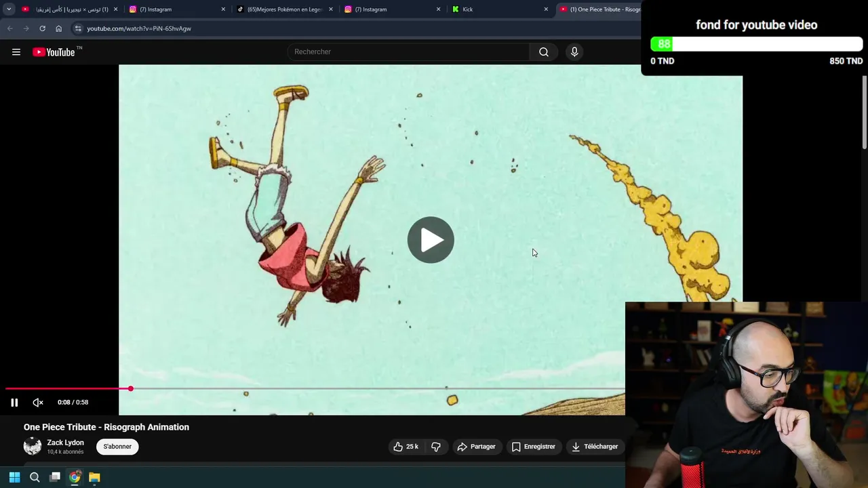The image size is (868, 488).
Task: Open Windows taskbar search
Action: (x=35, y=477)
